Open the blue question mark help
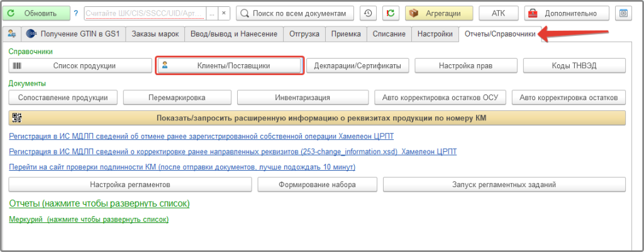The image size is (644, 252). point(76,13)
